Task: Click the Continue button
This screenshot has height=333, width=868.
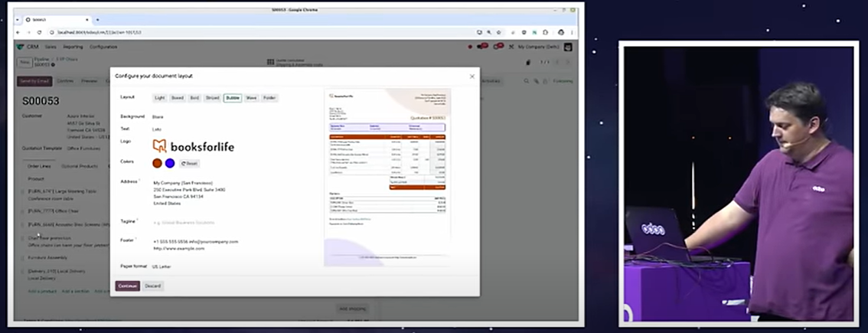Action: point(127,286)
